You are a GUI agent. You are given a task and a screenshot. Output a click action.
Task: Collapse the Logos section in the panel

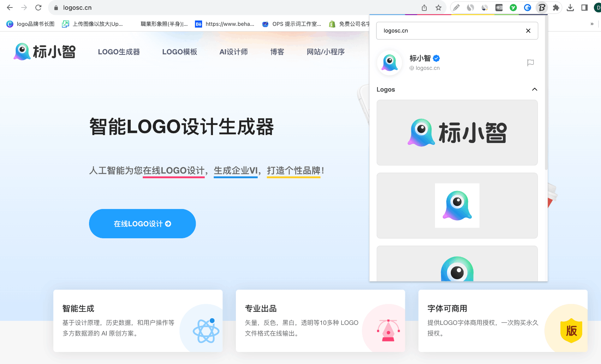pyautogui.click(x=535, y=90)
